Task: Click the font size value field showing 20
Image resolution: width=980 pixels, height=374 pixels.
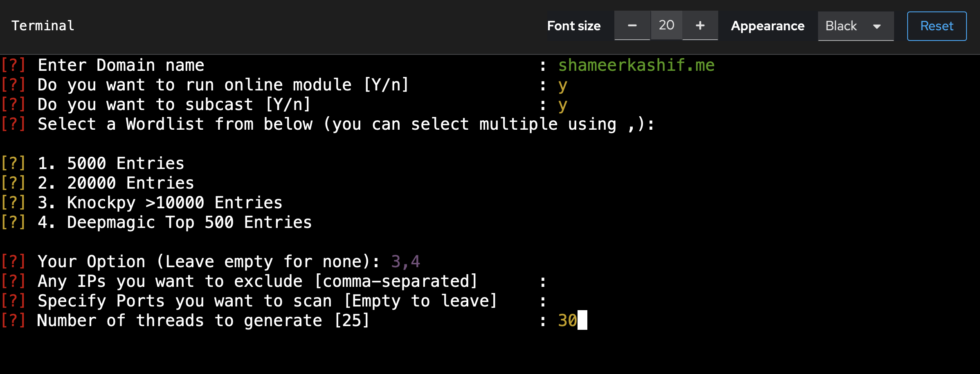Action: pyautogui.click(x=666, y=25)
